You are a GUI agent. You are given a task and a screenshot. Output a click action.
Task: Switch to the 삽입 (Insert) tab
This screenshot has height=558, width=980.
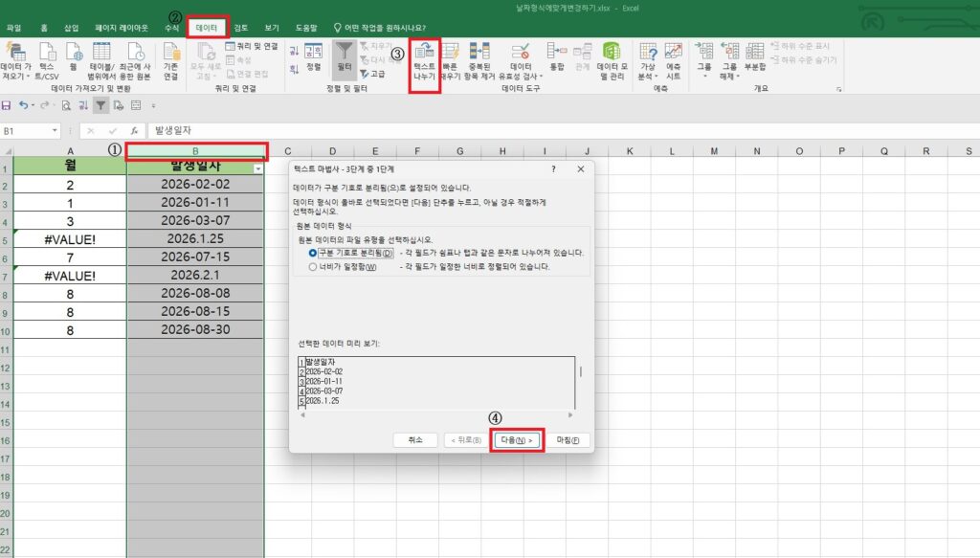pos(71,28)
